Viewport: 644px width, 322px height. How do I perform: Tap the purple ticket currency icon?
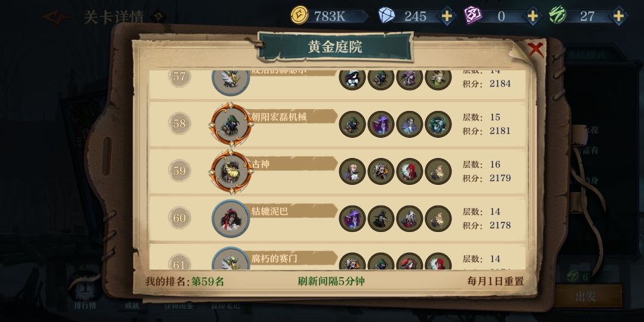coord(473,16)
